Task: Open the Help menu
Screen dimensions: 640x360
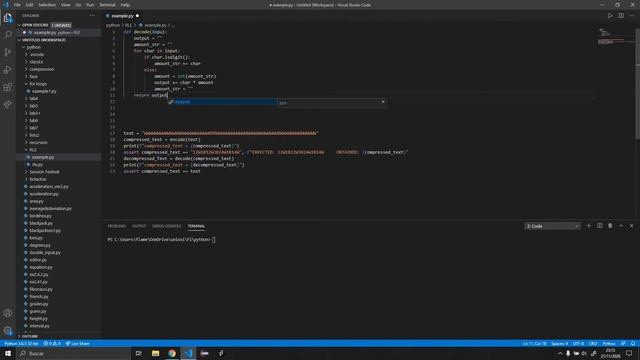Action: pyautogui.click(x=125, y=5)
